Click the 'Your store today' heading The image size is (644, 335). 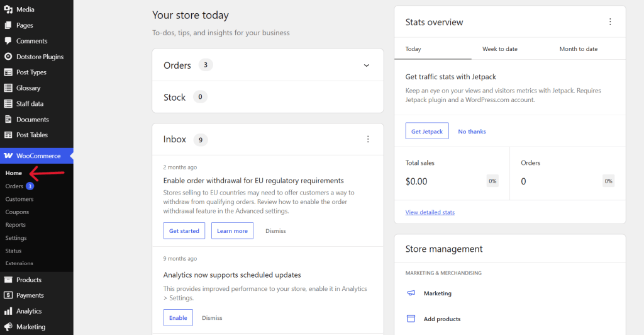(190, 15)
